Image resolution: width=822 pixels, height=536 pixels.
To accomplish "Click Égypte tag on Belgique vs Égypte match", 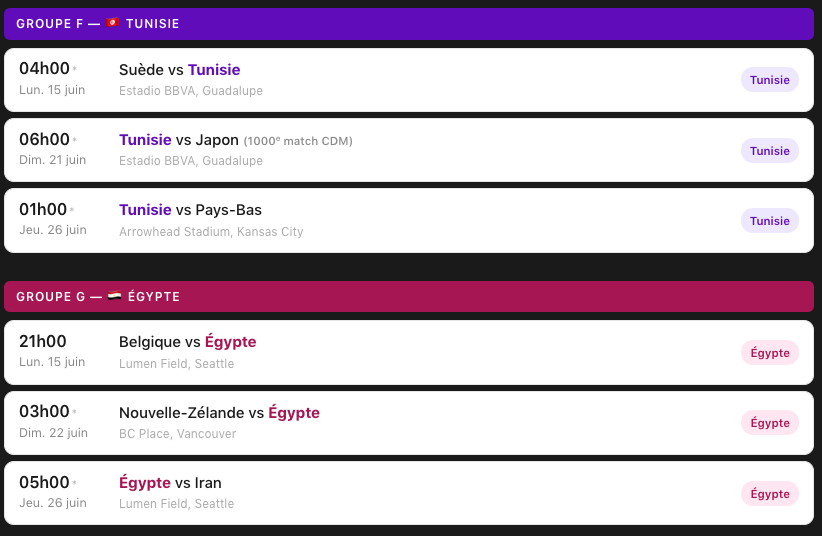I will [769, 353].
